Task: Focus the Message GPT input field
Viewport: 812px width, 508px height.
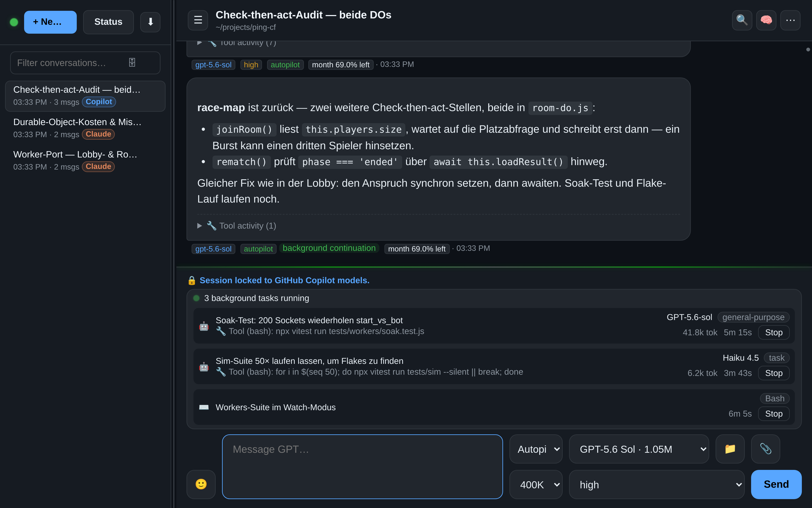Action: click(x=362, y=467)
